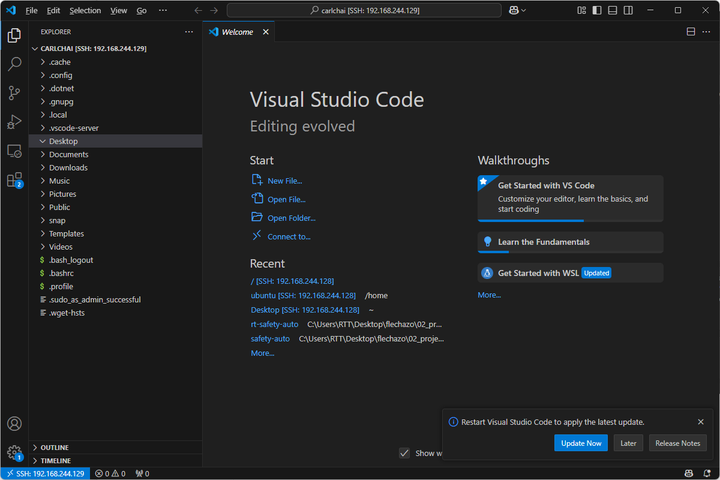Viewport: 720px width, 480px height.
Task: Toggle the Primary Side Bar icon
Action: point(597,10)
